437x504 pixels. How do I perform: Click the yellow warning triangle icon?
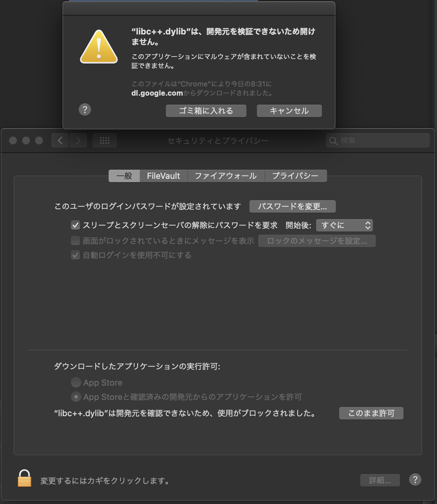[99, 47]
